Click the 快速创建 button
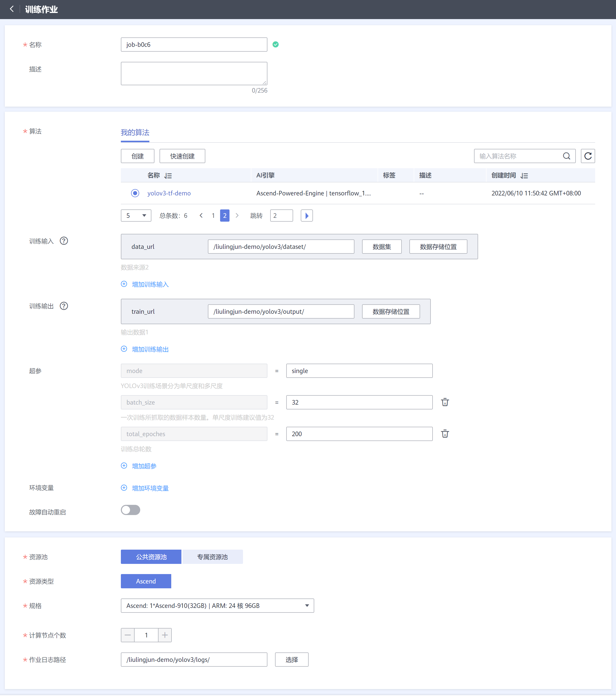Image resolution: width=616 pixels, height=699 pixels. pos(182,156)
